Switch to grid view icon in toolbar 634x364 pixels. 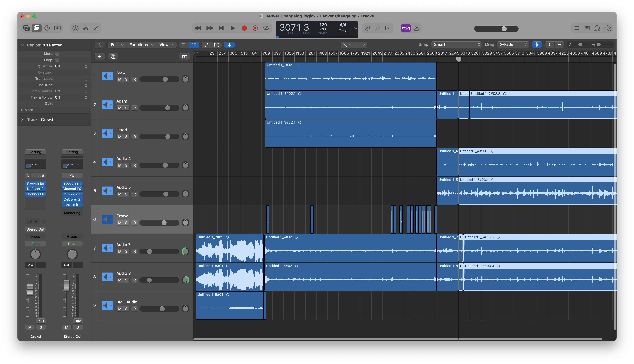pos(184,45)
